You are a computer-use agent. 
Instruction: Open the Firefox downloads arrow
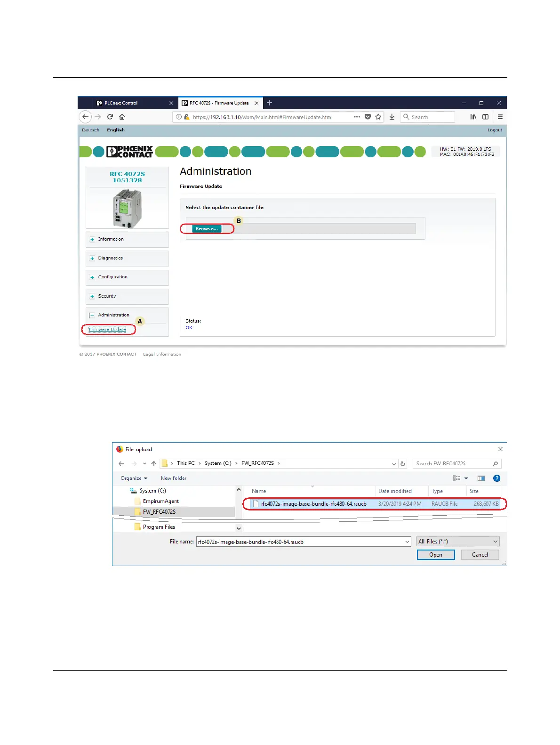click(392, 117)
